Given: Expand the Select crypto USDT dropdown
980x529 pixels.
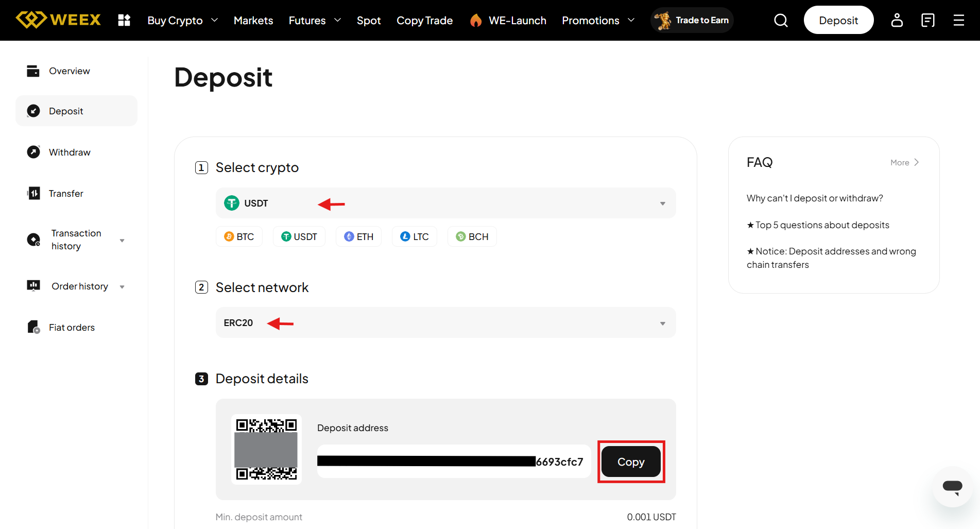Looking at the screenshot, I should click(x=445, y=203).
